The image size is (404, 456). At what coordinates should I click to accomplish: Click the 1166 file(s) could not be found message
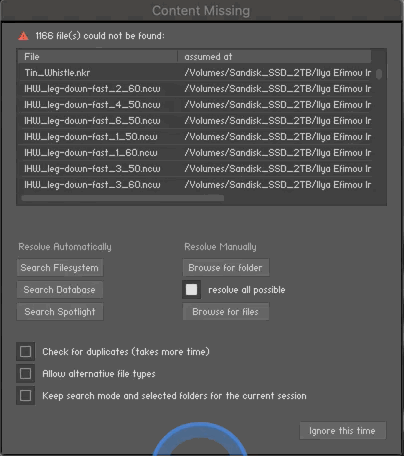[100, 36]
